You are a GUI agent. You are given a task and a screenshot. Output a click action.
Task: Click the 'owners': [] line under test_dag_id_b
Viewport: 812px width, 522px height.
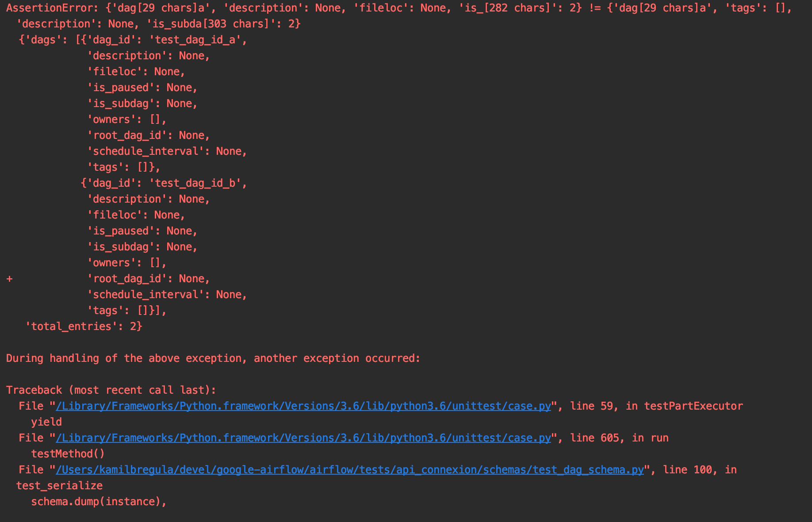tap(126, 263)
